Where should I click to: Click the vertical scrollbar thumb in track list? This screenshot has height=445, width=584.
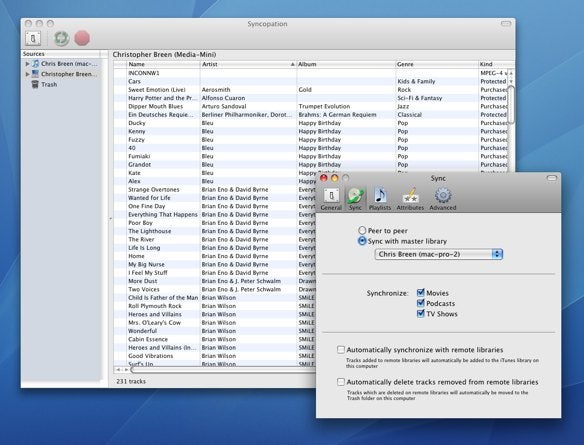(x=511, y=105)
